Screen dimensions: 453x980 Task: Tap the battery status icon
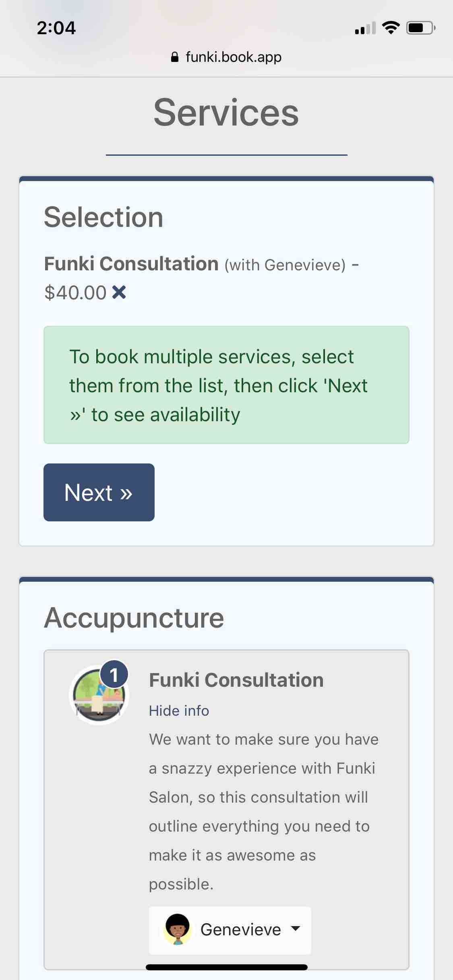(421, 28)
